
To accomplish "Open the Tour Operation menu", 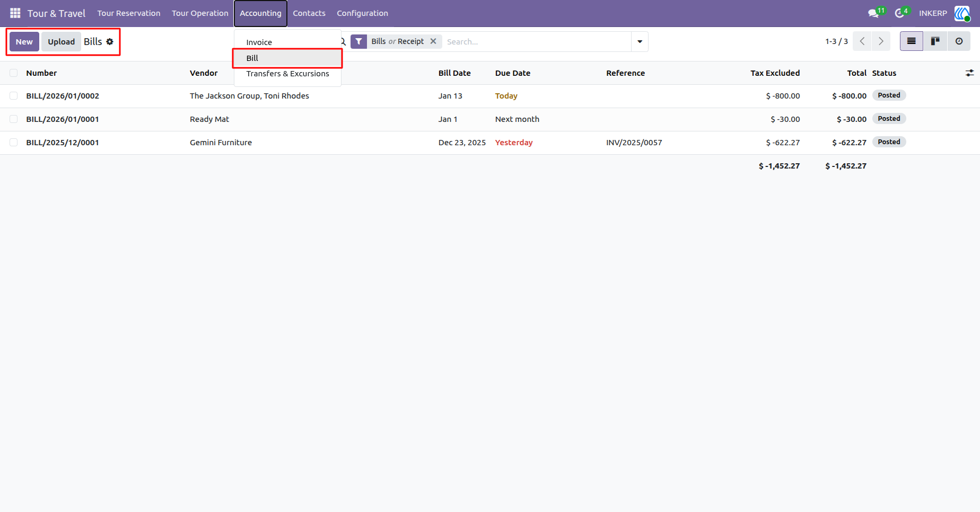I will pos(200,13).
